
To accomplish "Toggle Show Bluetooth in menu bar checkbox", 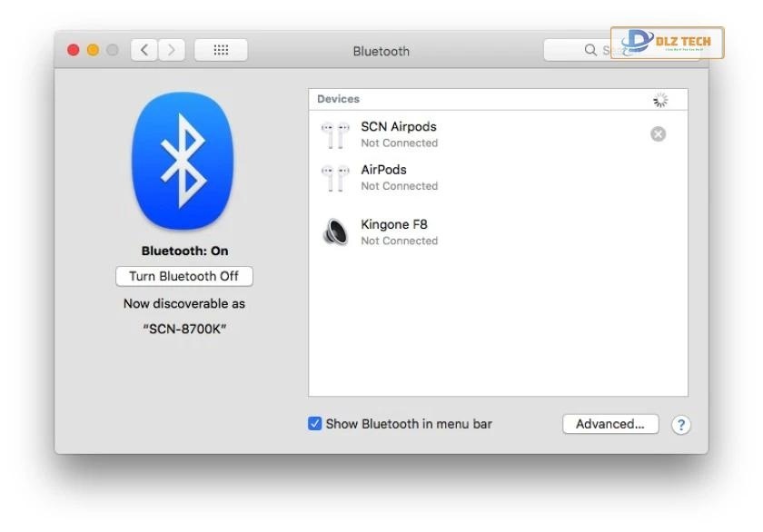I will pyautogui.click(x=315, y=424).
